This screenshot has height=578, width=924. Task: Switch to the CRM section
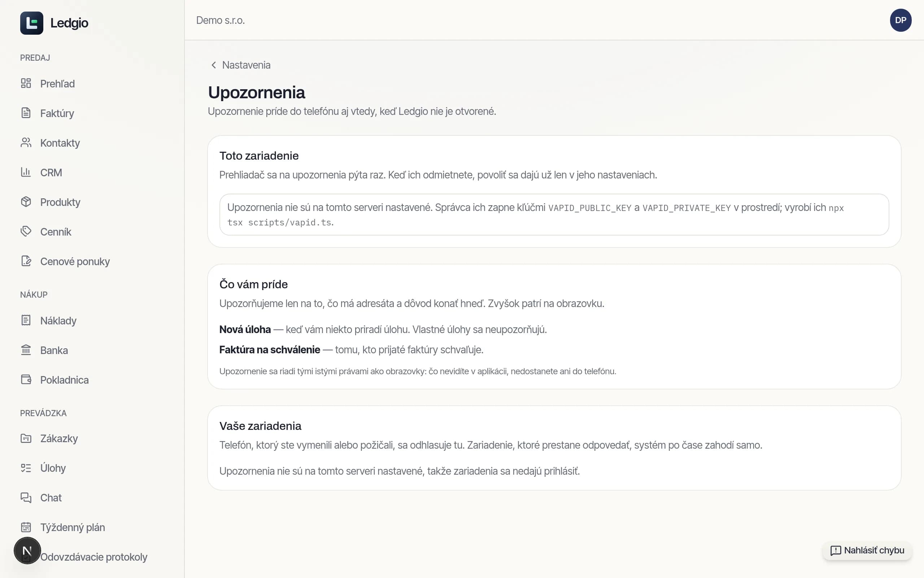coord(51,172)
